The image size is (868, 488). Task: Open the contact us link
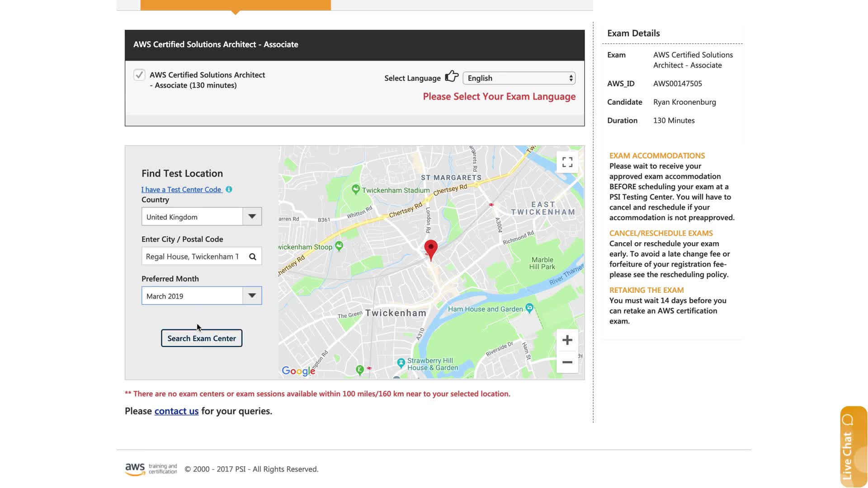(x=176, y=411)
